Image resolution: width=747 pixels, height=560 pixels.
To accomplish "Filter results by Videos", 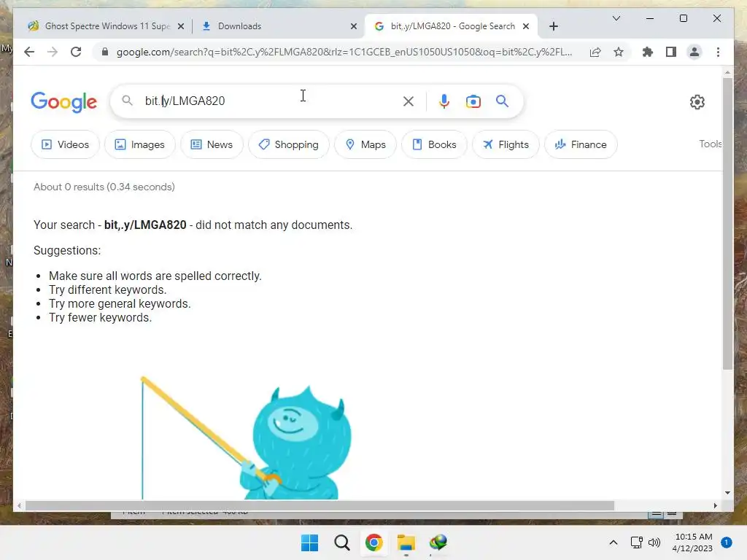I will (65, 144).
